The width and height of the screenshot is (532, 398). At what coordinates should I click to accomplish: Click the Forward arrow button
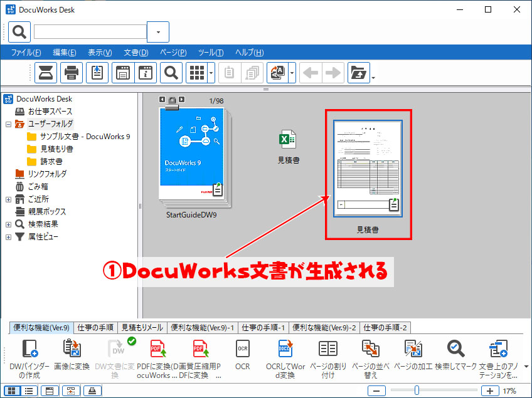[333, 73]
